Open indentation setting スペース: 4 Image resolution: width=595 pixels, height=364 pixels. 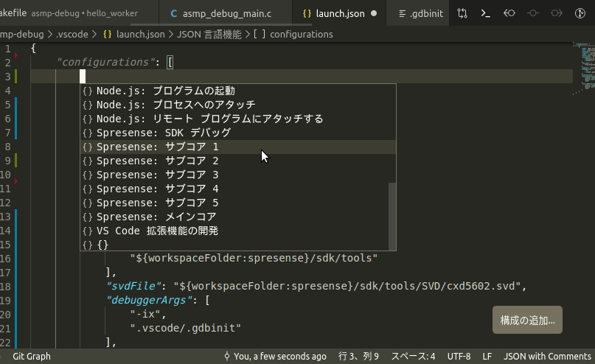413,356
